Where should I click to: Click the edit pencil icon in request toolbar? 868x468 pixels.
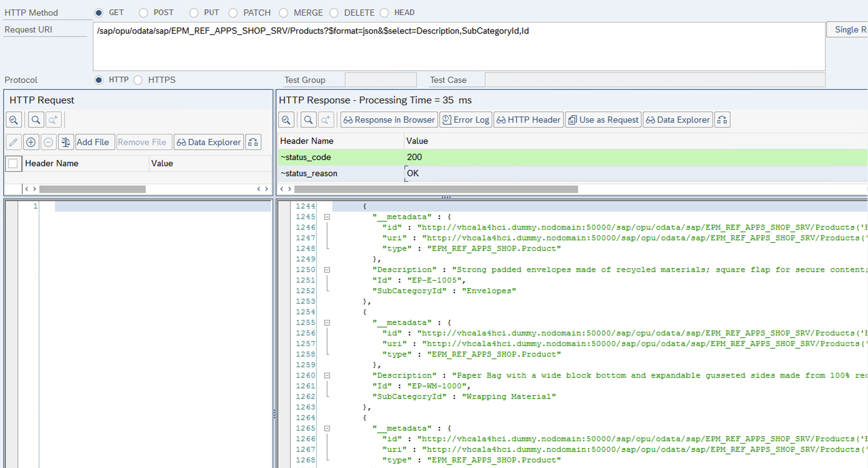13,142
